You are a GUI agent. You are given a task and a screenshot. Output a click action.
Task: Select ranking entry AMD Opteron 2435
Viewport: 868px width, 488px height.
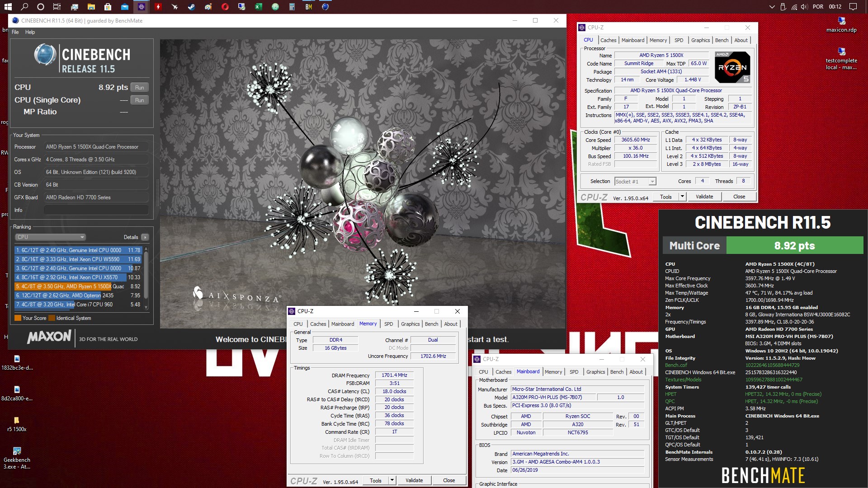pyautogui.click(x=78, y=296)
